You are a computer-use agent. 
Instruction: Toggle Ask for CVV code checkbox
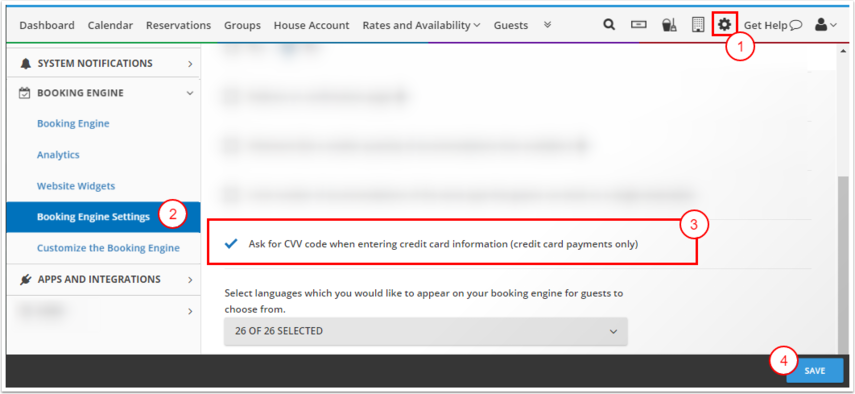[231, 244]
